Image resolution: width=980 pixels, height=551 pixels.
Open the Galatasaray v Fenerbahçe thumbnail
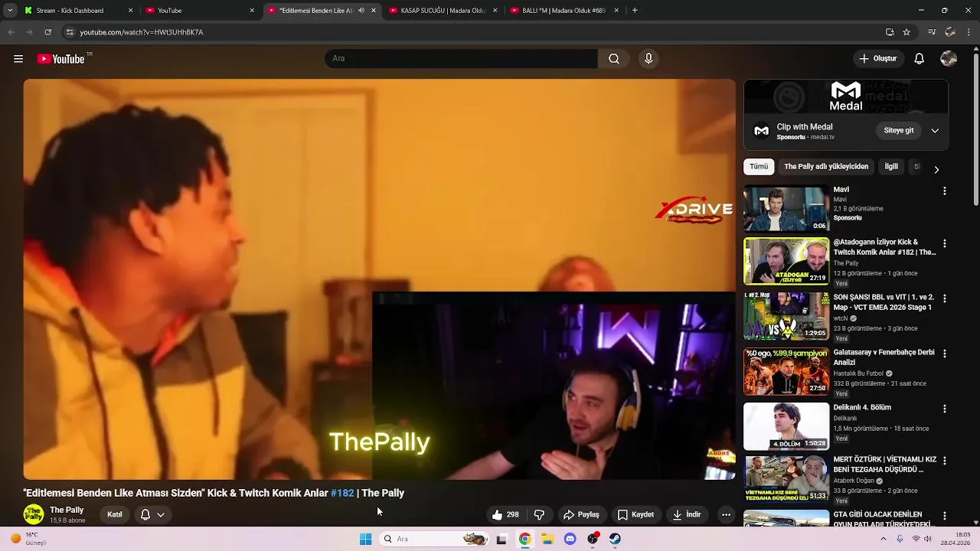point(786,372)
